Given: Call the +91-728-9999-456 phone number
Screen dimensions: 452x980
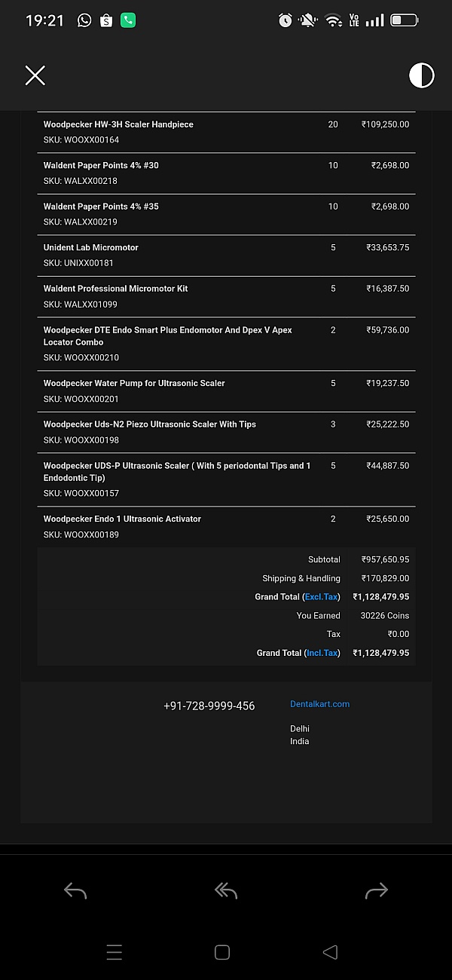Looking at the screenshot, I should click(209, 706).
